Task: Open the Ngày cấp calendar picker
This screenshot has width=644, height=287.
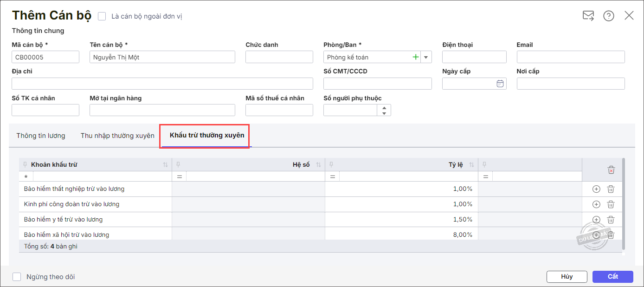Action: (500, 84)
